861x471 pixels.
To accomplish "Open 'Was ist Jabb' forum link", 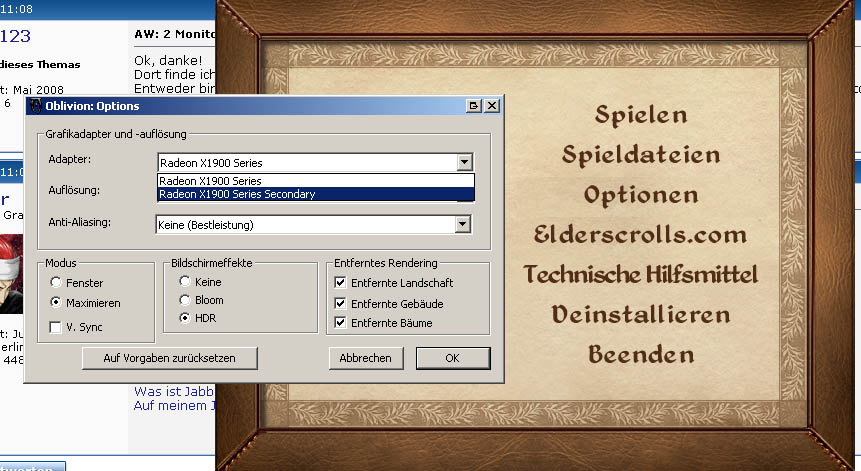I will pyautogui.click(x=174, y=391).
